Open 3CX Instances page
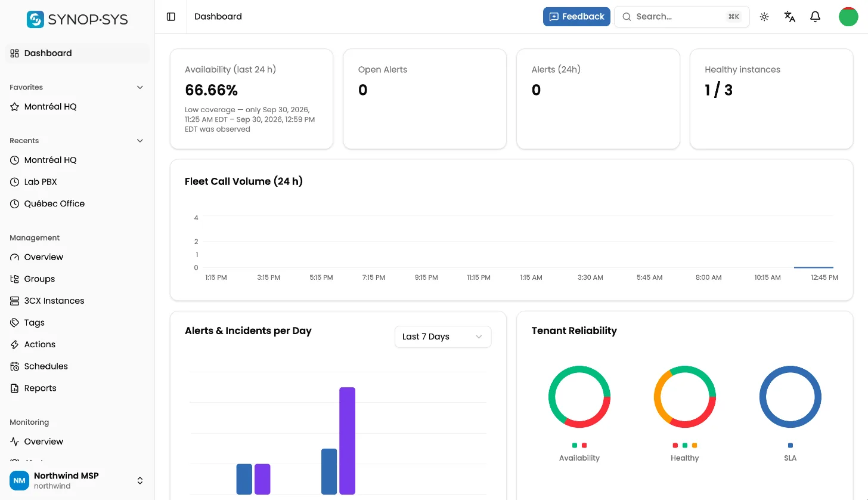The height and width of the screenshot is (500, 868). [77, 301]
